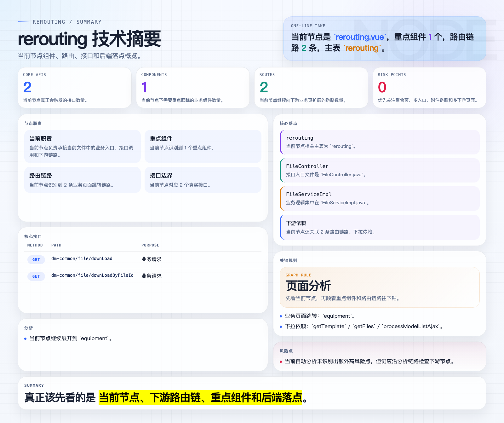Click the 关键规则 section heading
Viewport: 504px width, 423px height.
coord(289,260)
